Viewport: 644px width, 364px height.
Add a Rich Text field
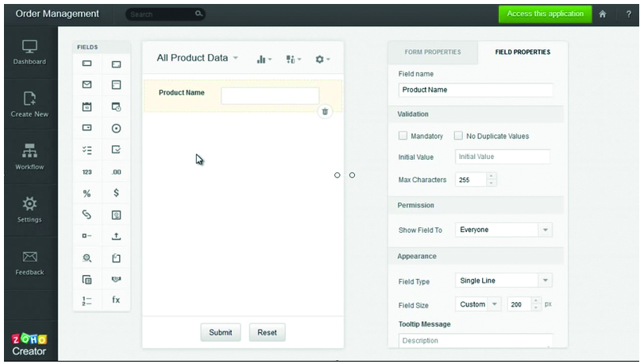116,84
